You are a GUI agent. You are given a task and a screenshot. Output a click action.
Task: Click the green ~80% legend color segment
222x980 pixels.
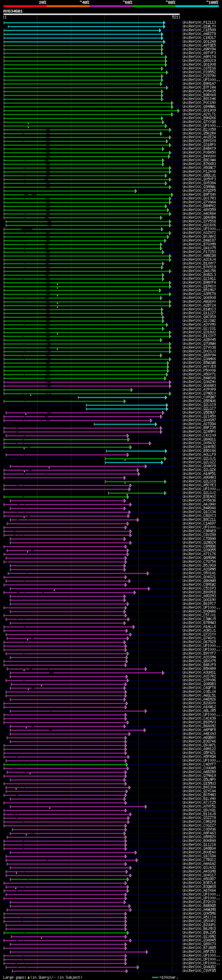click(x=154, y=6)
